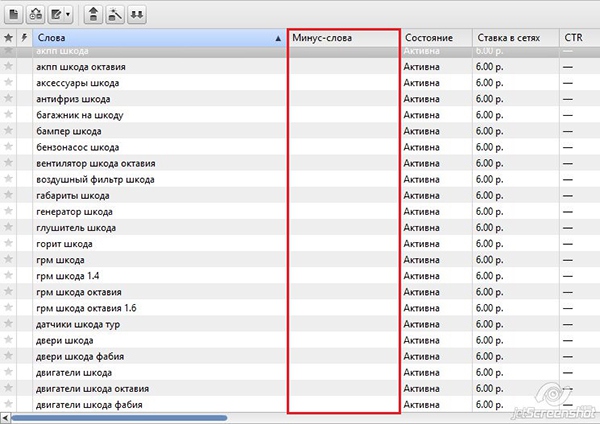This screenshot has width=600, height=424.
Task: Click the Минус-слова cell for 'антифриз шкода'
Action: pos(344,99)
